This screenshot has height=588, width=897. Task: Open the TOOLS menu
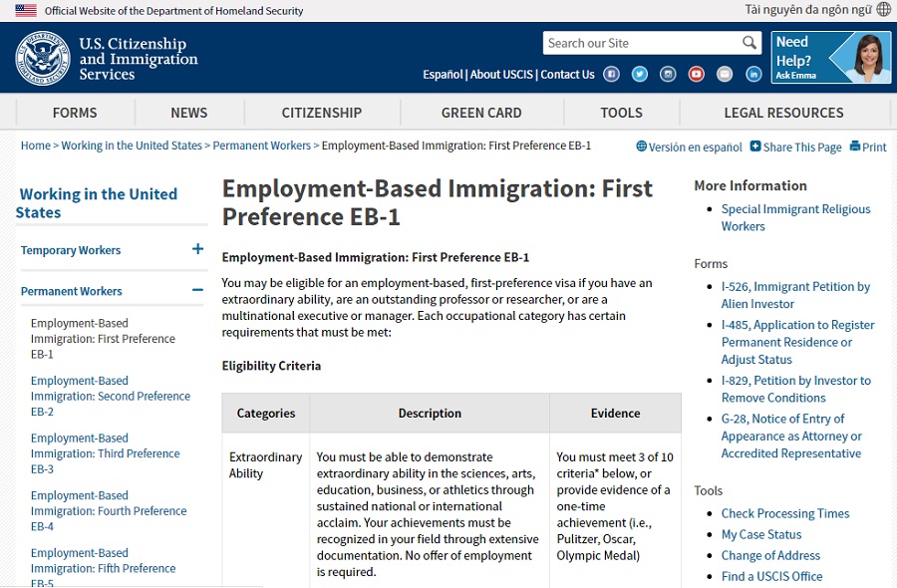pyautogui.click(x=621, y=113)
